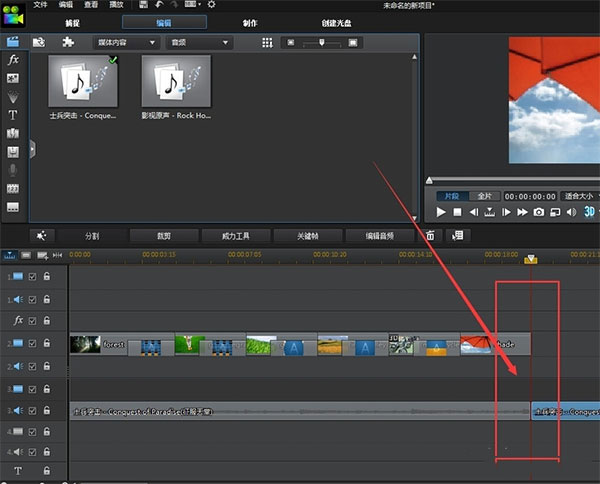
Task: Toggle lock on the fx track
Action: pos(46,321)
